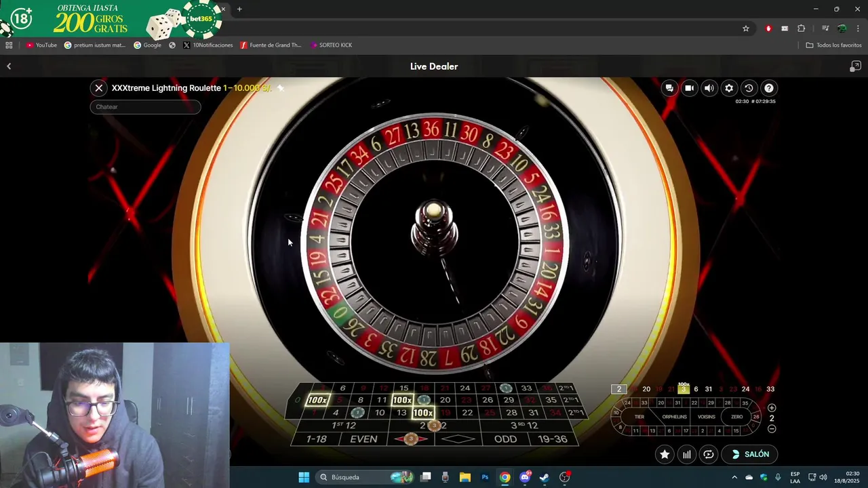The height and width of the screenshot is (488, 868).
Task: Bet on number 24 on the table
Action: (x=465, y=388)
